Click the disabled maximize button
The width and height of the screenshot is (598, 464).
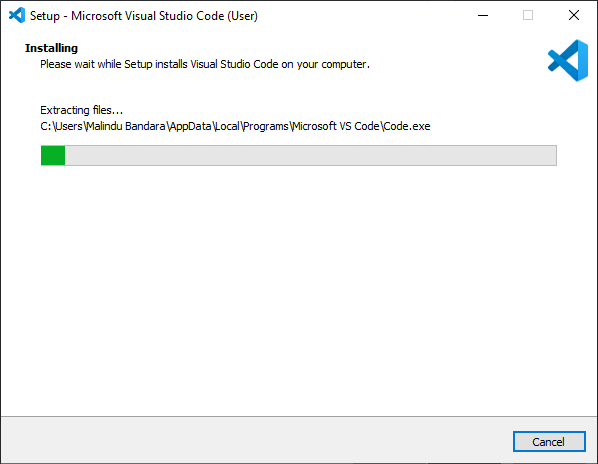(528, 16)
